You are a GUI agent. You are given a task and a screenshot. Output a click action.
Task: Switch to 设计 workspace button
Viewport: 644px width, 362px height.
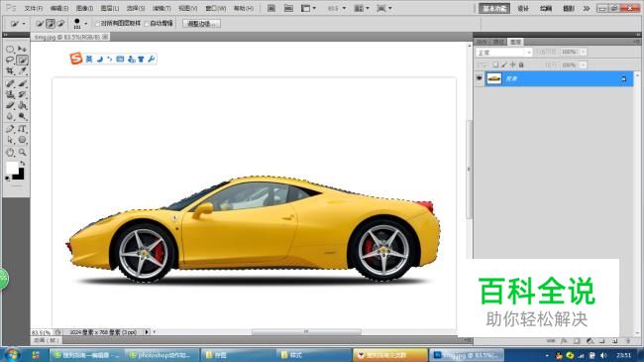click(x=523, y=8)
